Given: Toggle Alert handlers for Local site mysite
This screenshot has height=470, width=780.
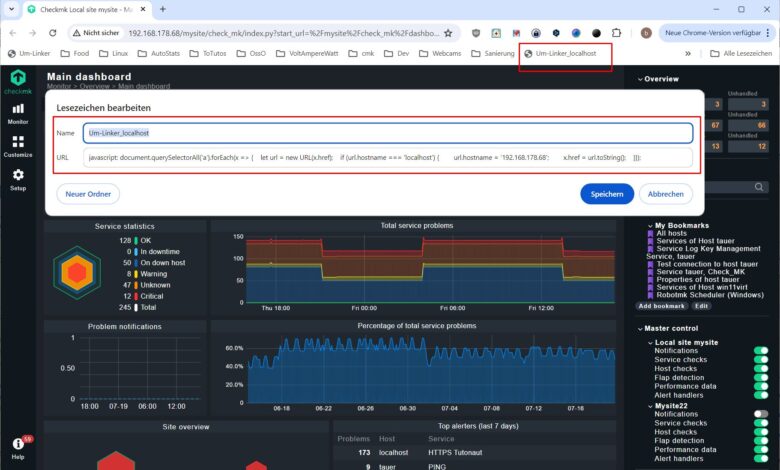Looking at the screenshot, I should click(761, 395).
